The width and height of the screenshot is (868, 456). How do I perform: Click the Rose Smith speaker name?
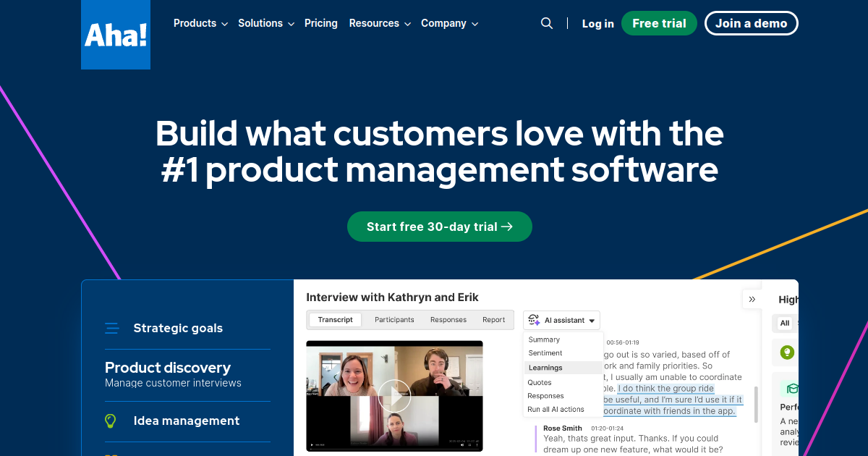(563, 428)
